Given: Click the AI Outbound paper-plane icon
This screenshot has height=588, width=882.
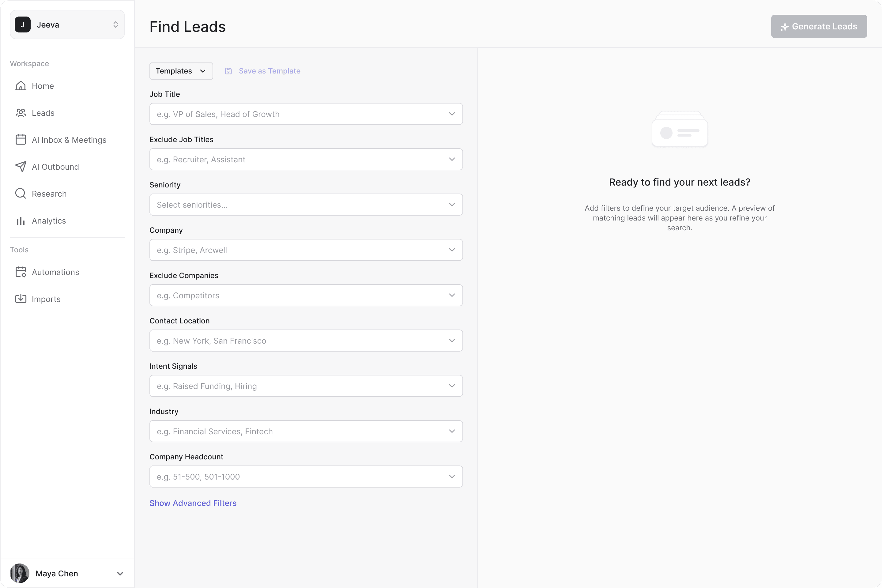Looking at the screenshot, I should [x=21, y=167].
